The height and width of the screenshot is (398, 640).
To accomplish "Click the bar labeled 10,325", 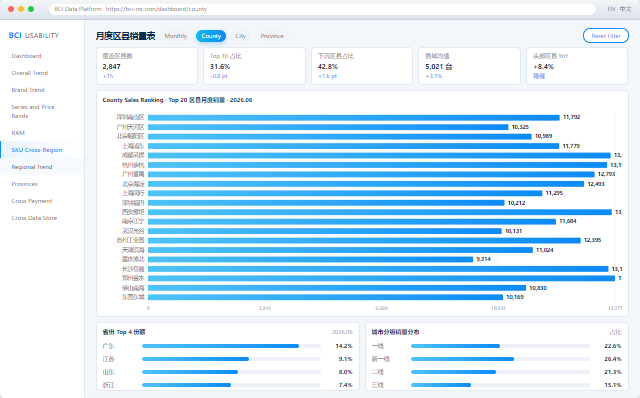I will [328, 127].
